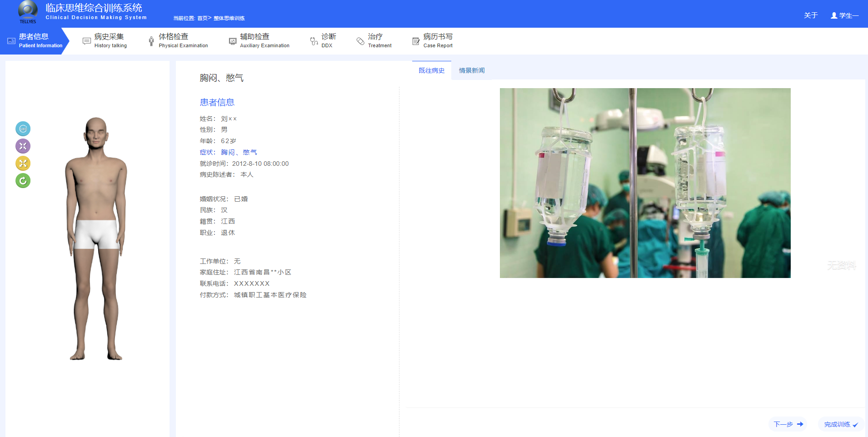
Task: Click the 完成训练 finish training button
Action: tap(841, 424)
